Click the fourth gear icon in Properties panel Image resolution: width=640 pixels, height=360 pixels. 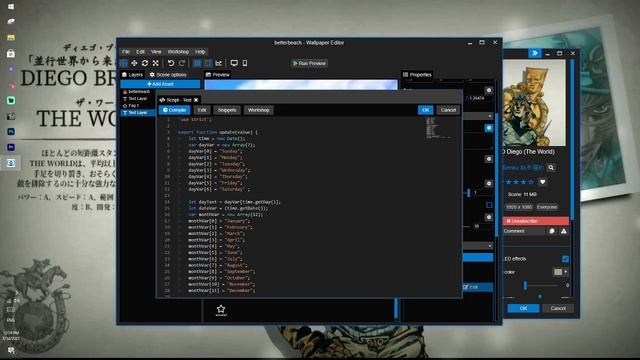click(489, 183)
